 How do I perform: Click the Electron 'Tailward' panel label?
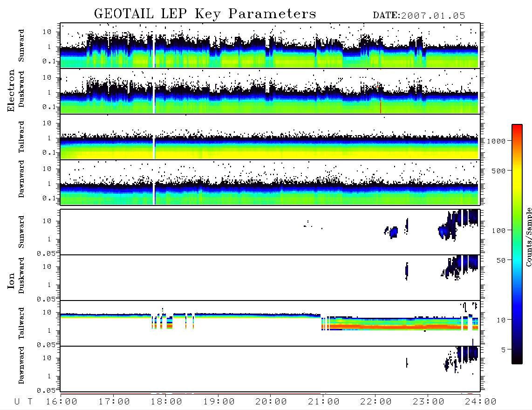(21, 137)
